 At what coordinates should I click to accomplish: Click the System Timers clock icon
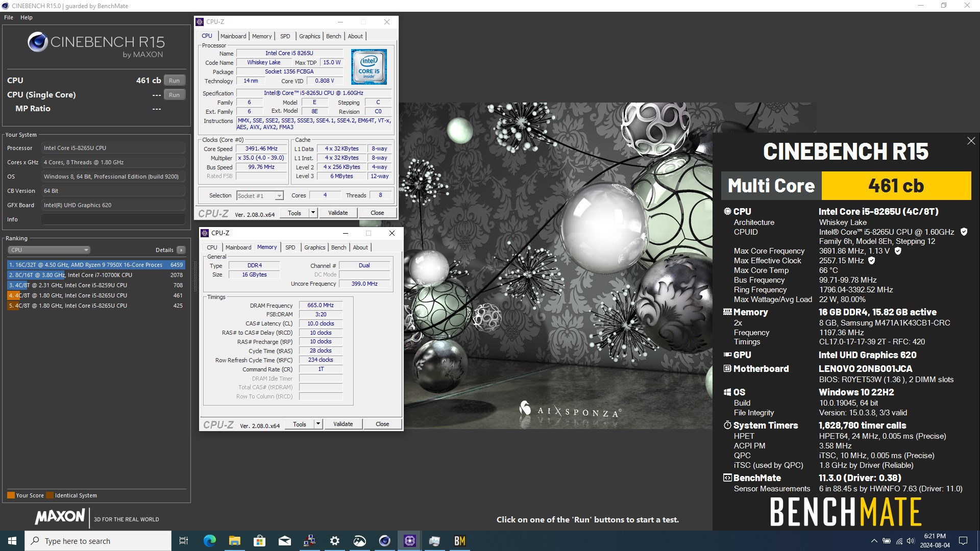[727, 425]
